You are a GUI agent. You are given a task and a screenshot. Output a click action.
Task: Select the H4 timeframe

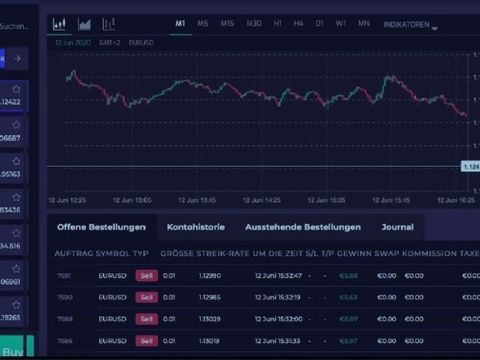[x=298, y=24]
